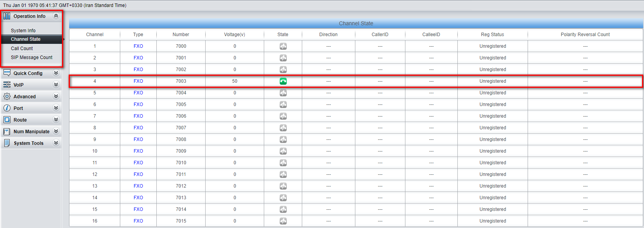Click the VoIP sliders icon
Viewport: 644px width, 228px height.
pos(7,85)
